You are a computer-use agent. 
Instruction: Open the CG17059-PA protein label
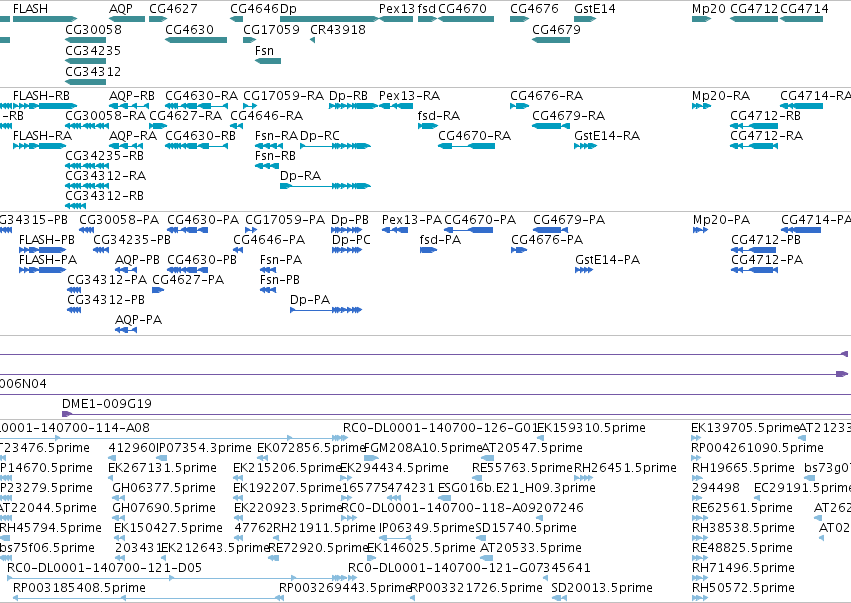click(x=285, y=220)
